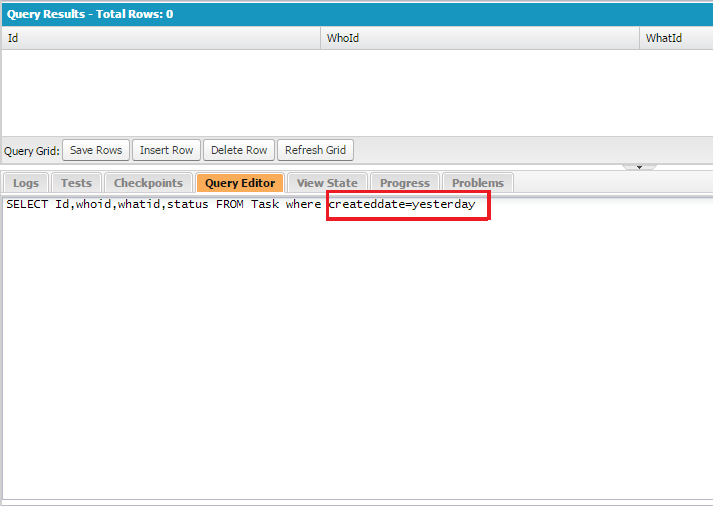This screenshot has width=713, height=506.
Task: Click the Delete Row button
Action: [x=239, y=150]
